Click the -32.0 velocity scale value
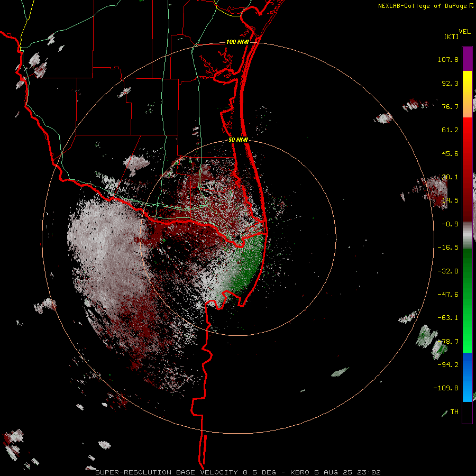The image size is (476, 476). click(448, 271)
